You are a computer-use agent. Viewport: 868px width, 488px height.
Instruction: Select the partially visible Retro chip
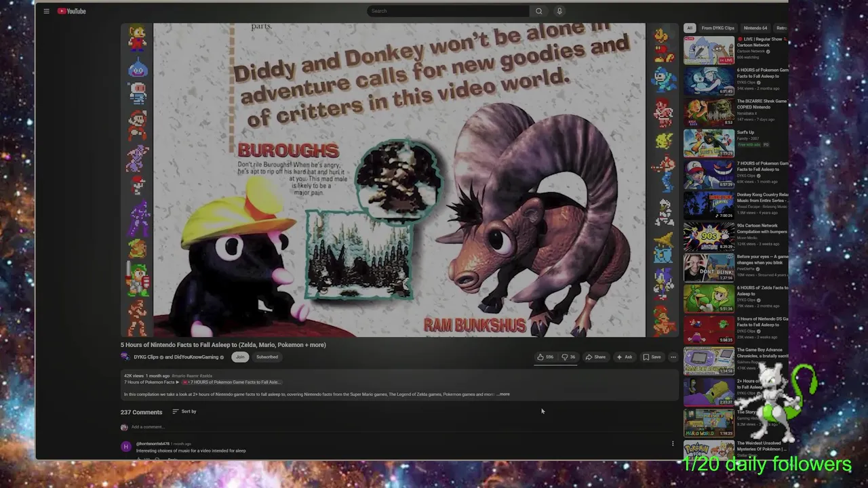coord(781,28)
